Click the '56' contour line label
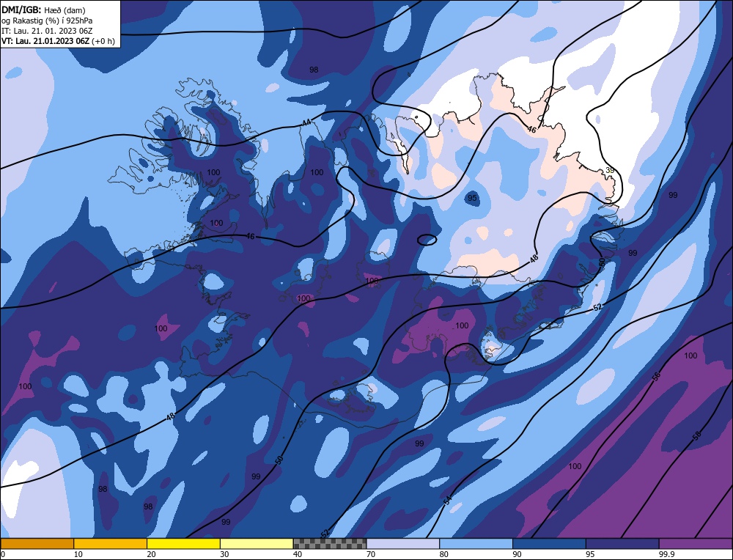This screenshot has width=733, height=560. pyautogui.click(x=656, y=377)
